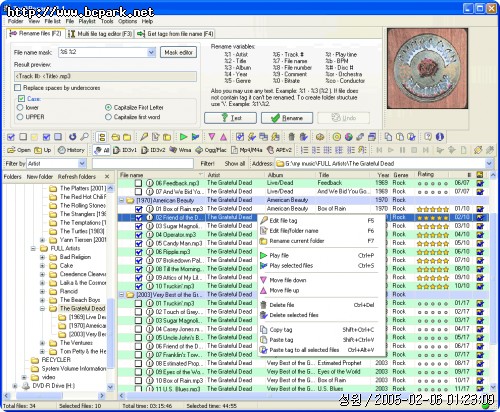This screenshot has width=500, height=412.
Task: Expand The Ventures tree folder
Action: [x=42, y=343]
